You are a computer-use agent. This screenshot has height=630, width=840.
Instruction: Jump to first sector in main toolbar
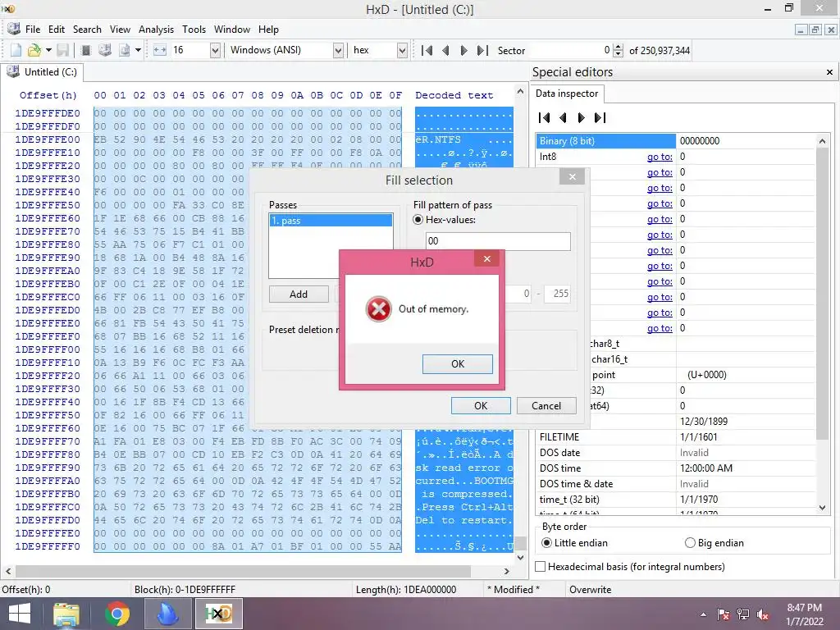coord(427,50)
